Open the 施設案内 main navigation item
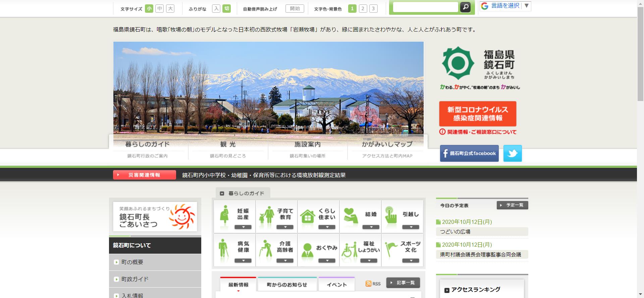This screenshot has height=298, width=644. [308, 149]
